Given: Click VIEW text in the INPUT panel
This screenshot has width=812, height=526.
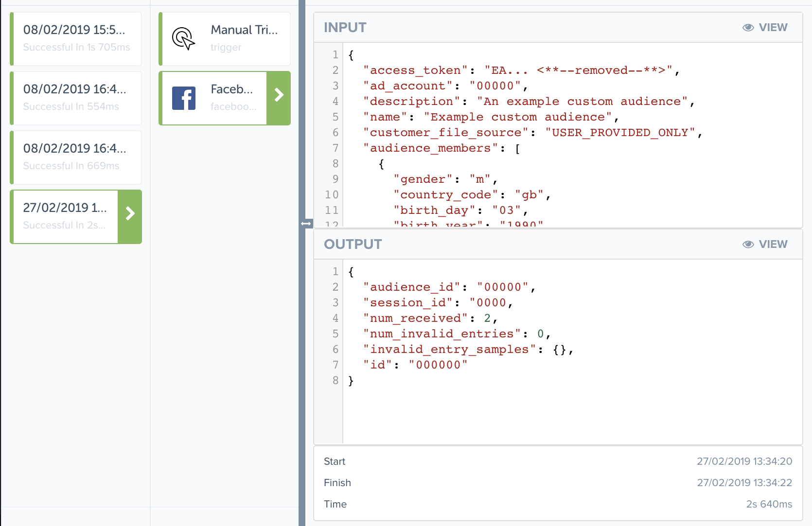Looking at the screenshot, I should (773, 28).
